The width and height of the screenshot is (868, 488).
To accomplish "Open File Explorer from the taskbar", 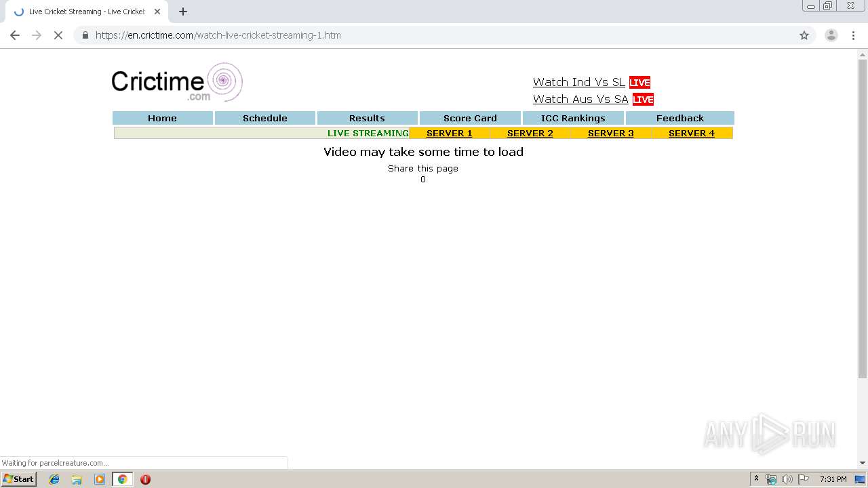I will point(77,479).
